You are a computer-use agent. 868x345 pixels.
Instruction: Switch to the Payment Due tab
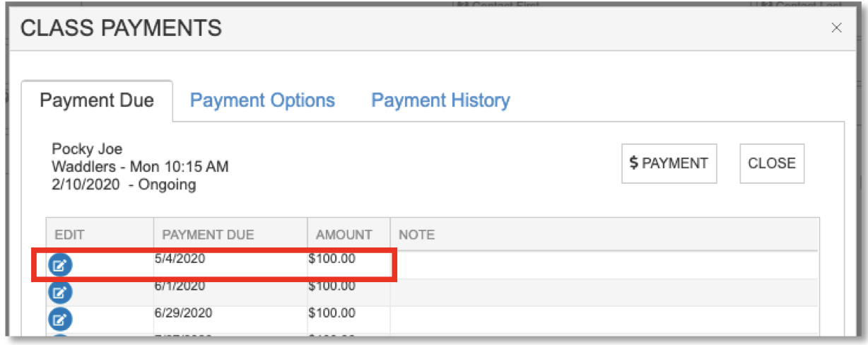pyautogui.click(x=97, y=100)
